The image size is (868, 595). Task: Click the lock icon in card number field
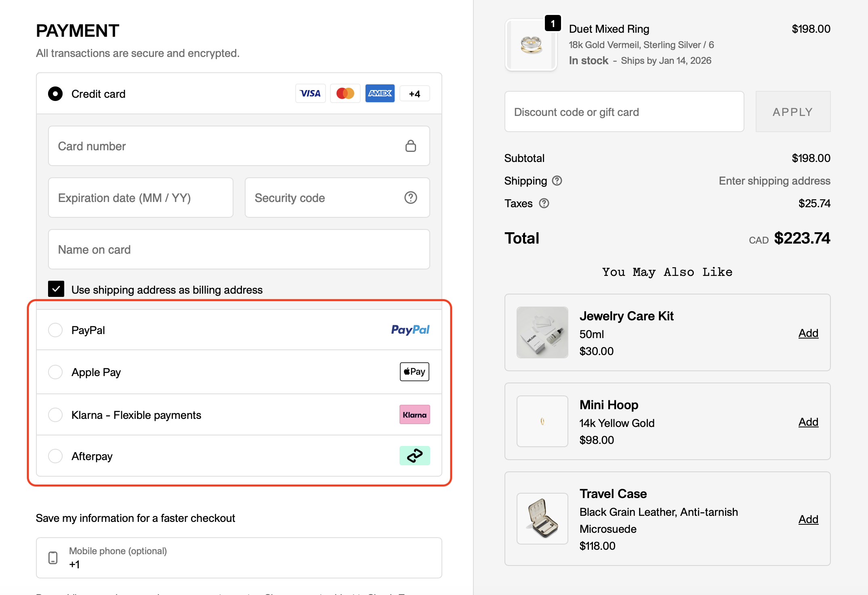click(411, 146)
